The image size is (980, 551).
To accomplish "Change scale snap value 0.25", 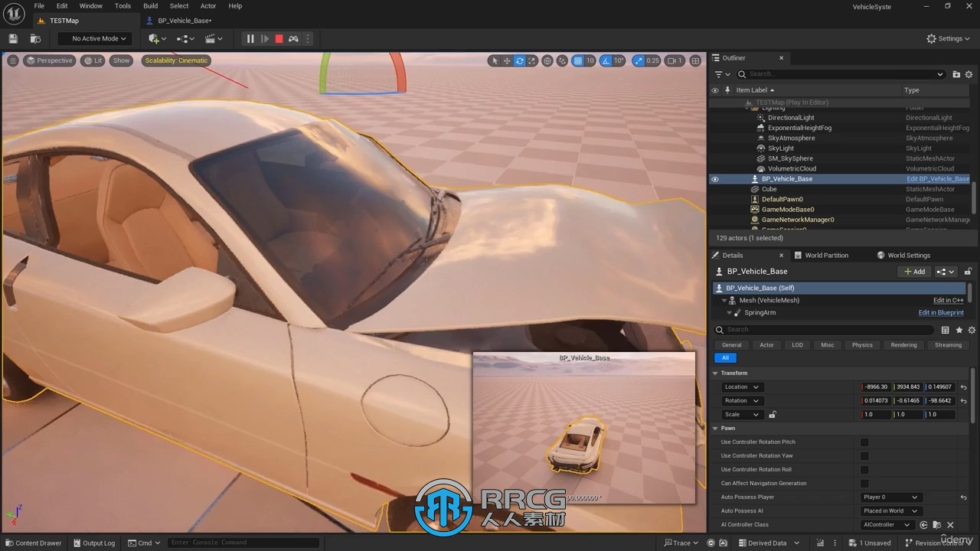I will pyautogui.click(x=652, y=60).
